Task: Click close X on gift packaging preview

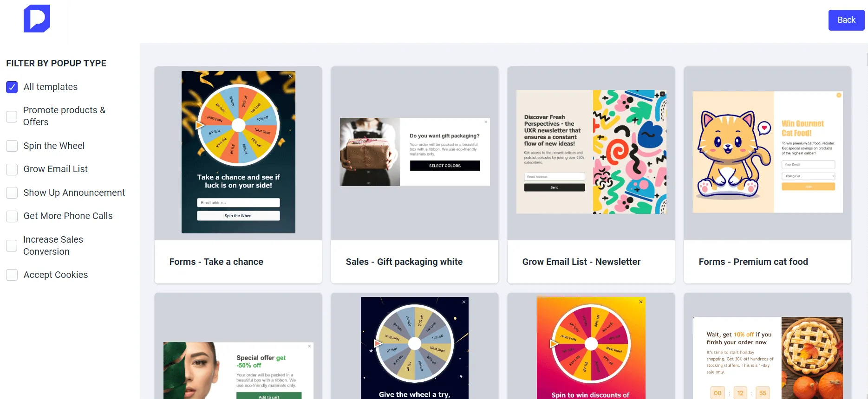Action: (486, 122)
